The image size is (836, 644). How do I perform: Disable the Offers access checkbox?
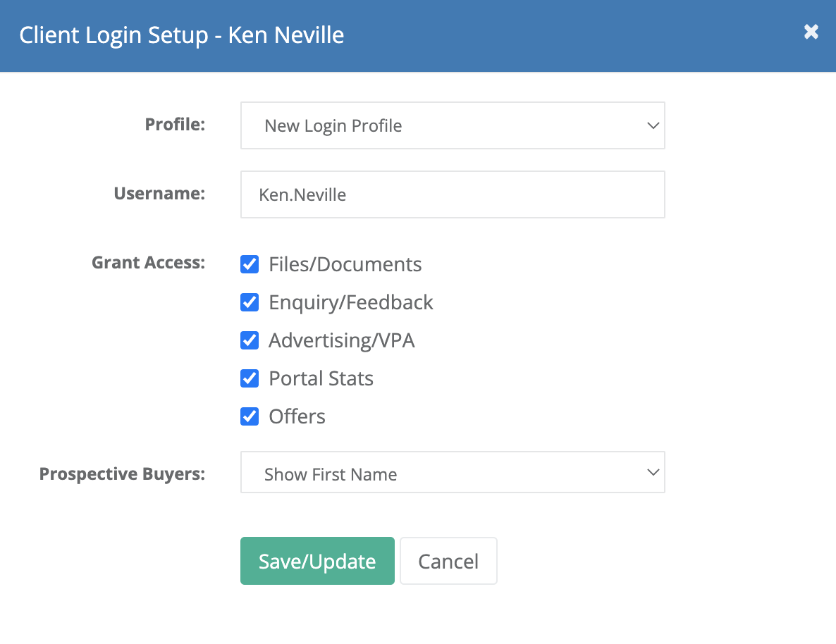point(250,416)
